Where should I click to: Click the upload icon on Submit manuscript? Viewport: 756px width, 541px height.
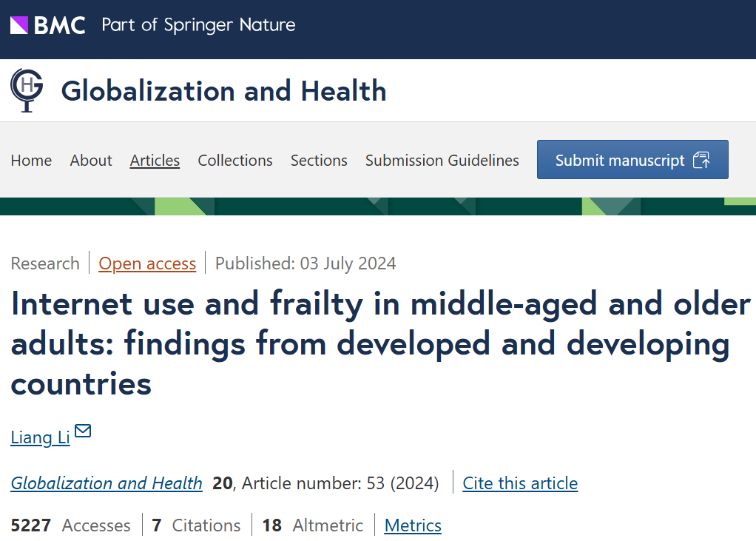(701, 160)
